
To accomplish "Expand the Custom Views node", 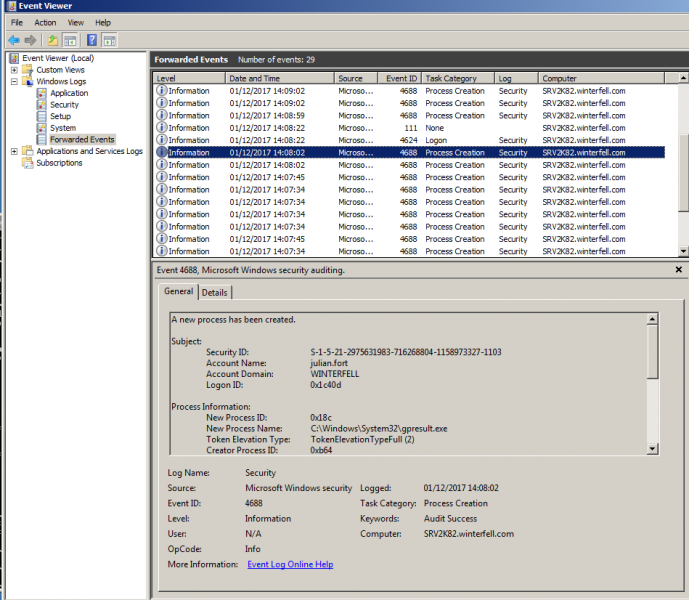I will point(13,70).
